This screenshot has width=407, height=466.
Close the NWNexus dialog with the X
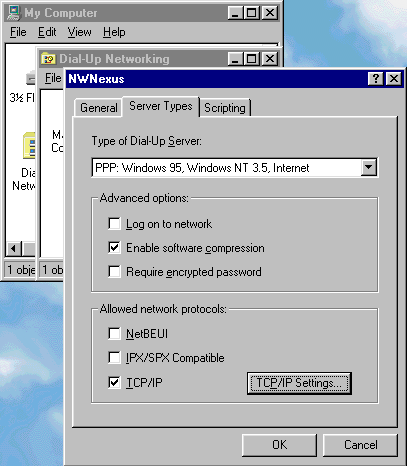[394, 79]
